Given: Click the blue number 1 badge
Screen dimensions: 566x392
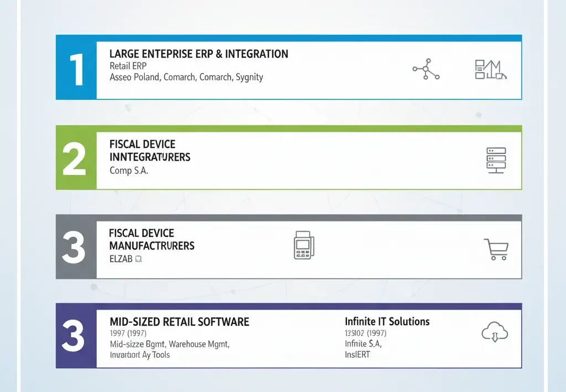Looking at the screenshot, I should tap(75, 67).
